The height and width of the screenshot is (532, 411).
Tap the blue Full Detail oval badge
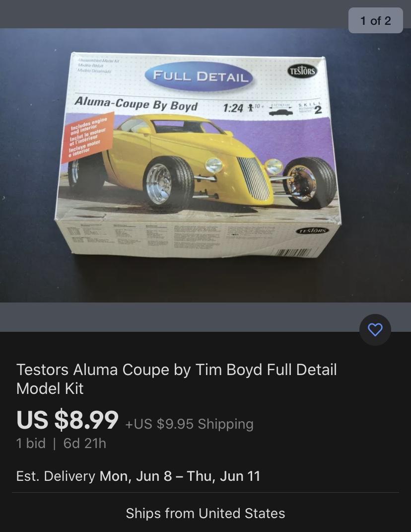(200, 76)
